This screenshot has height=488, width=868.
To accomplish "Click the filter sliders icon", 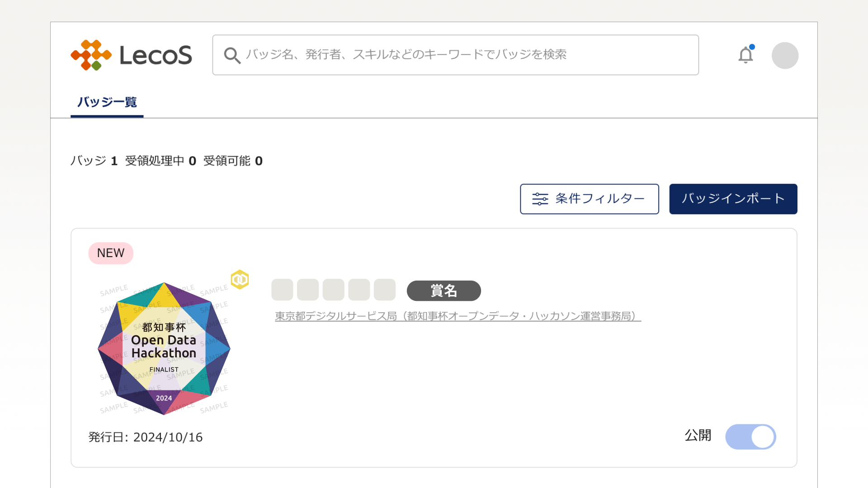I will coord(540,199).
